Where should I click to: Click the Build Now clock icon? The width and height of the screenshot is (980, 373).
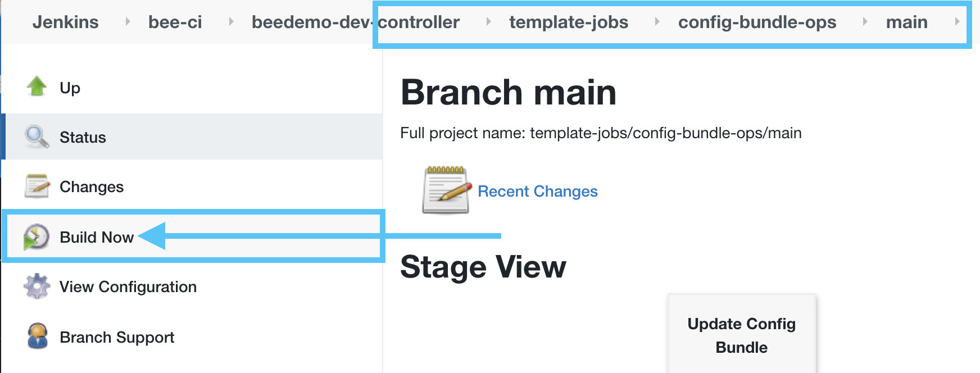point(36,236)
